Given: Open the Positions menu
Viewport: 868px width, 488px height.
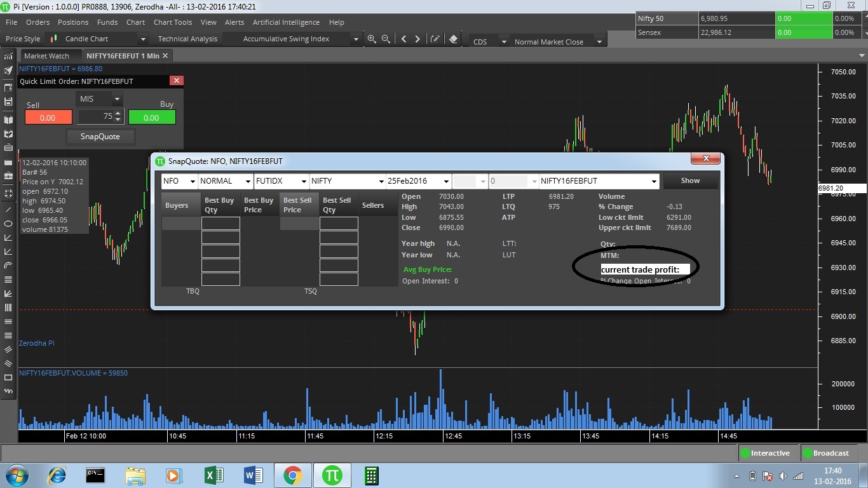Looking at the screenshot, I should 73,22.
